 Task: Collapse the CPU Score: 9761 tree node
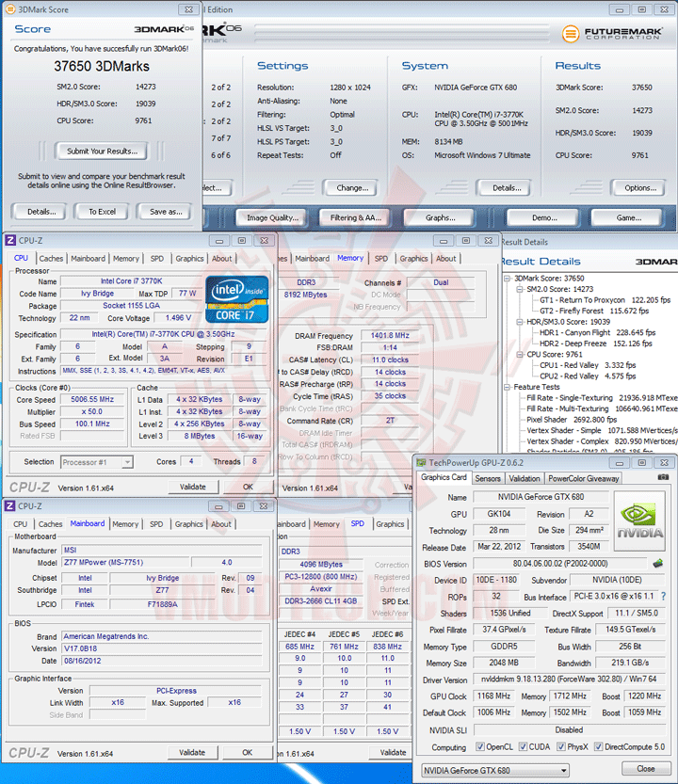click(520, 354)
